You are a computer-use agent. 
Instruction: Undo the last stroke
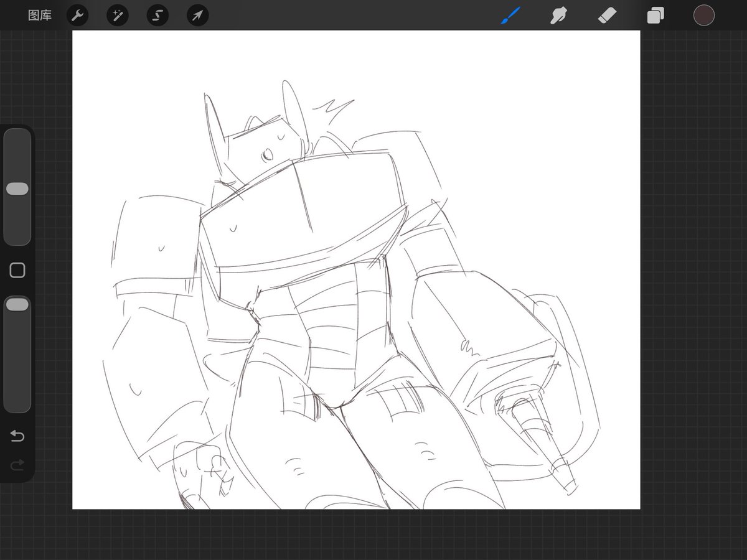coord(17,436)
